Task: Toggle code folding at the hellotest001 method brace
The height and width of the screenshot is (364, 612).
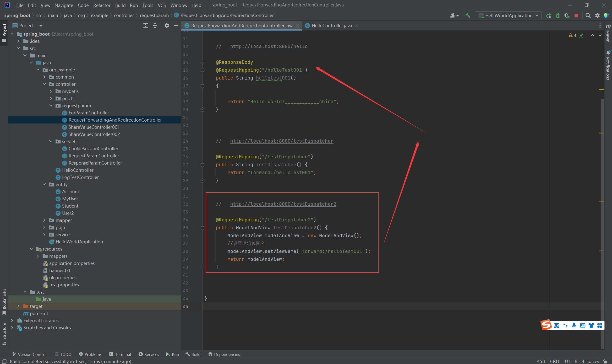Action: click(202, 86)
